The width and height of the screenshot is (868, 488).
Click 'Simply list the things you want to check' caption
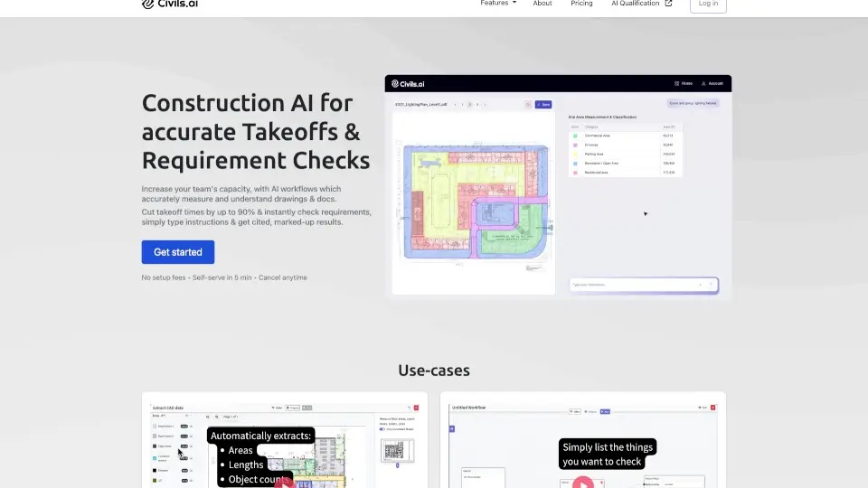608,455
